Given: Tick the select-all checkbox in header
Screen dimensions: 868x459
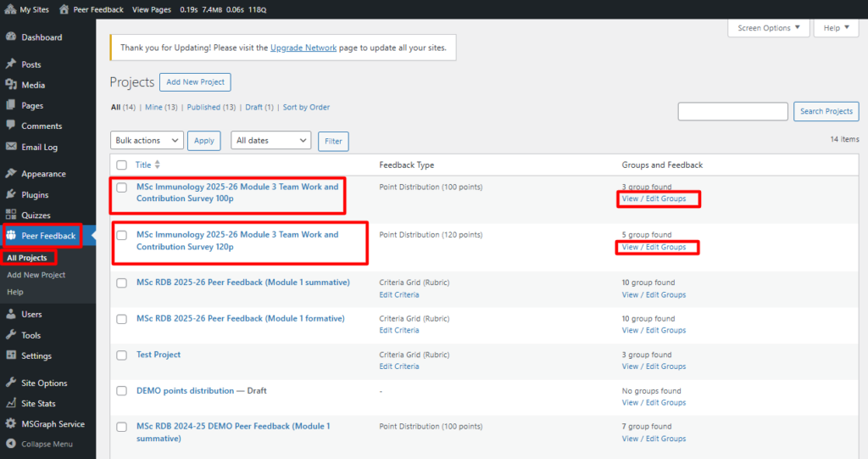Looking at the screenshot, I should [x=122, y=165].
